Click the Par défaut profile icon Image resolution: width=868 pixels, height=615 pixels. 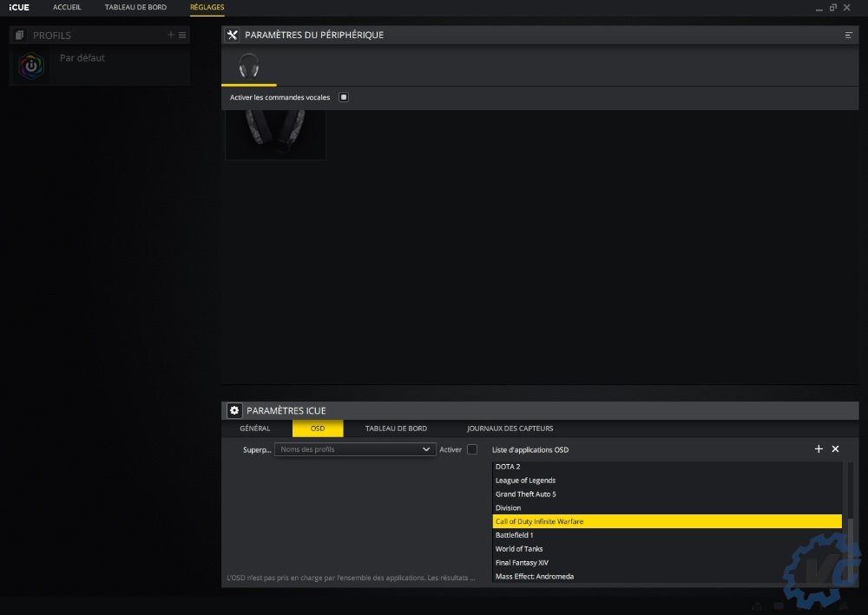(32, 67)
